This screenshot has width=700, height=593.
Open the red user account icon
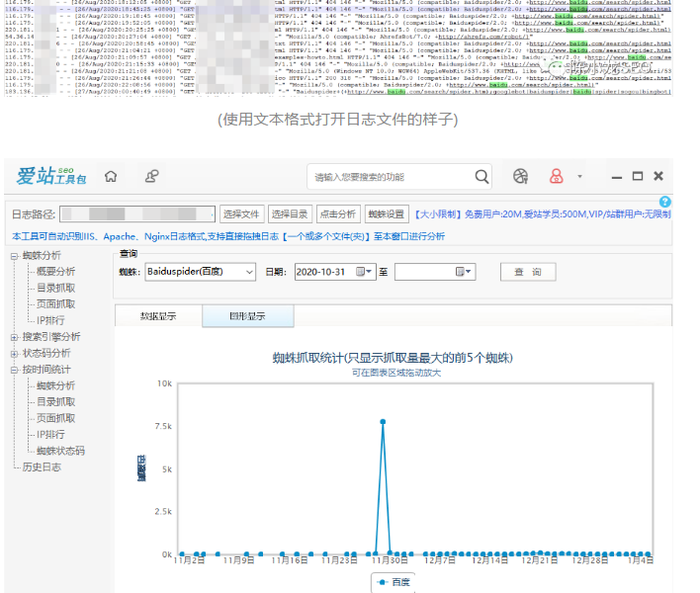tap(556, 176)
